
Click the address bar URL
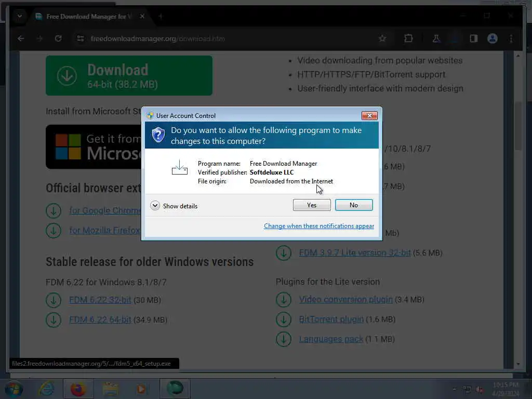tap(158, 38)
